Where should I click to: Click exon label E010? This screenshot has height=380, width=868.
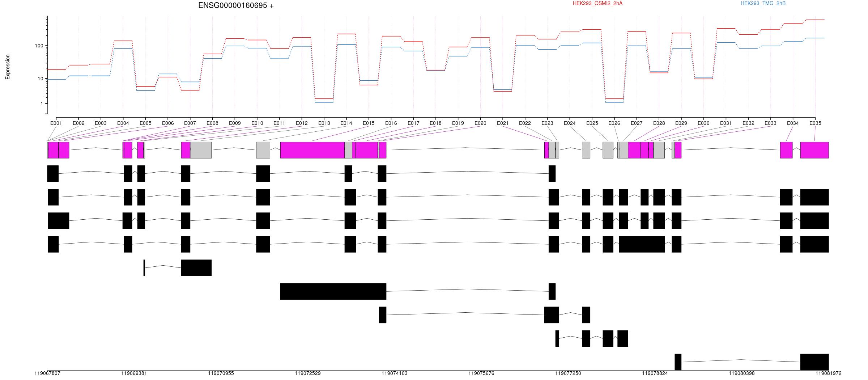pos(257,123)
